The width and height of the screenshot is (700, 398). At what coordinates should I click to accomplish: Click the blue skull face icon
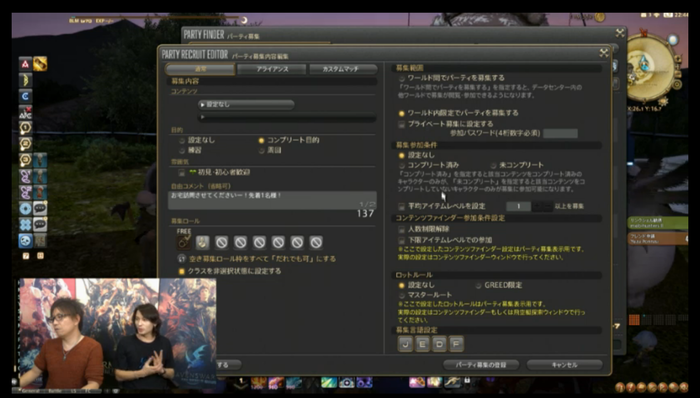pos(25,240)
